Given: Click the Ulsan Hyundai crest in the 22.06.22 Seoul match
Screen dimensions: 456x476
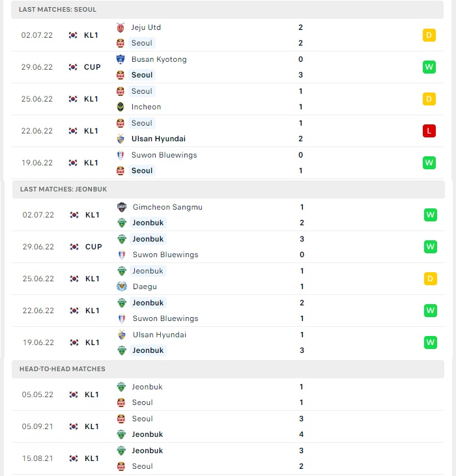Looking at the screenshot, I should point(121,139).
